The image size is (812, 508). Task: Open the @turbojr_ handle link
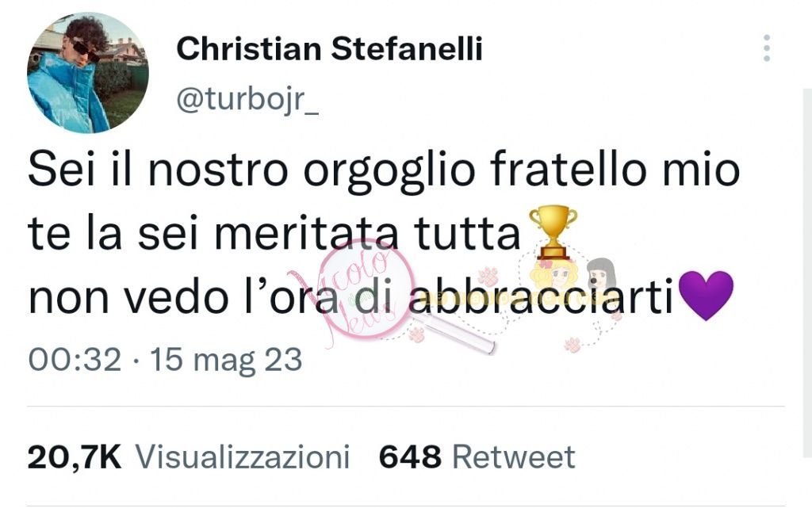pos(247,99)
